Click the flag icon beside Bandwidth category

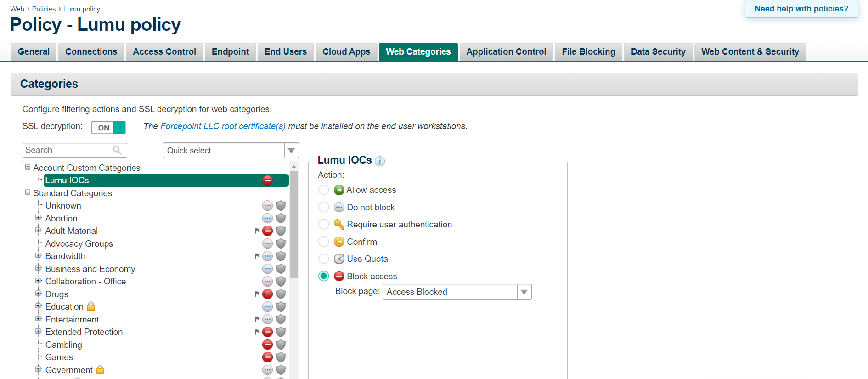257,256
